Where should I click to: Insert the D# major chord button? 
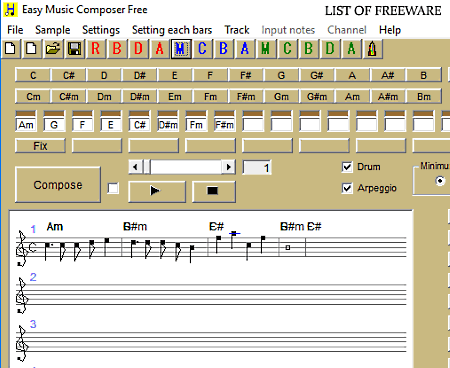[140, 75]
